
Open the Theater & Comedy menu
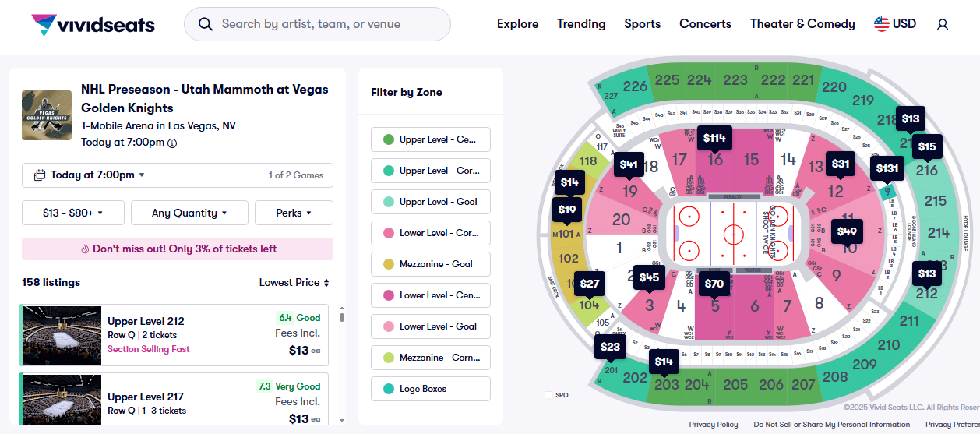tap(802, 24)
